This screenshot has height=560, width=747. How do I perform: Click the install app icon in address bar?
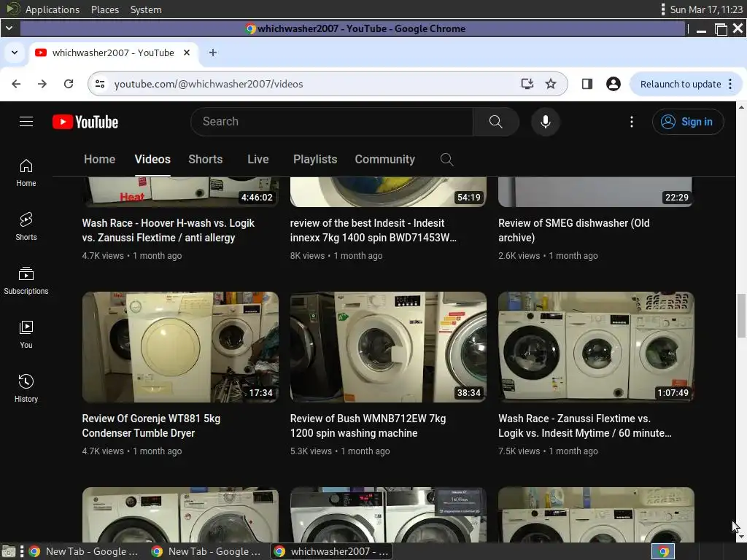[x=527, y=84]
